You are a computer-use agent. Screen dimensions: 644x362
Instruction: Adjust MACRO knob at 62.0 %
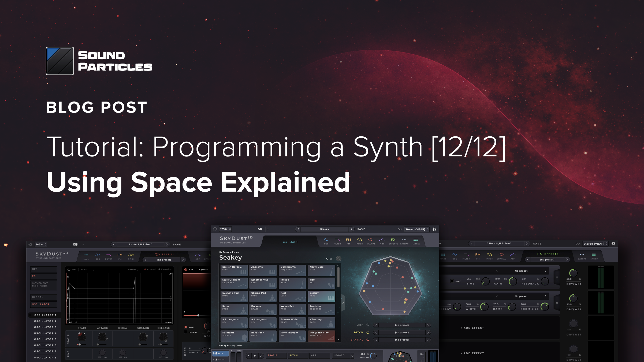373,356
